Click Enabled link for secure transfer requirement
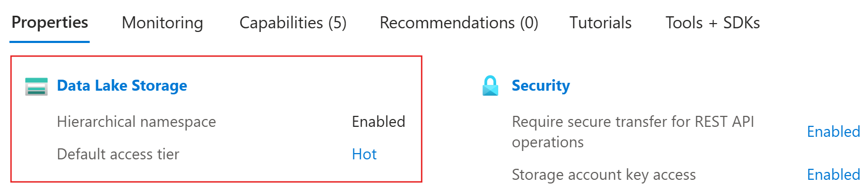868x195 pixels. point(833,132)
